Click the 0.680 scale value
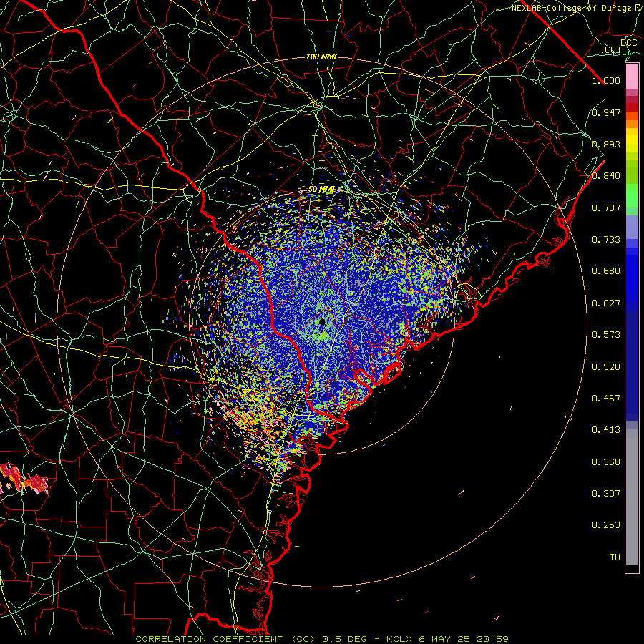The width and height of the screenshot is (644, 644). coord(606,271)
